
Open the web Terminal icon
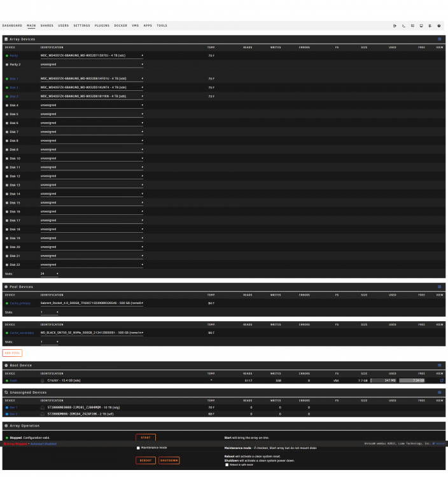(403, 26)
